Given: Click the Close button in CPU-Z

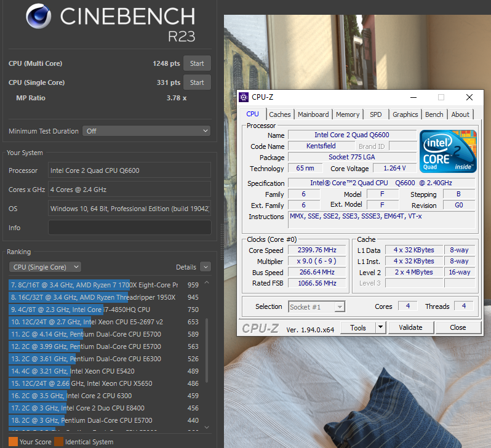Looking at the screenshot, I should pos(458,328).
